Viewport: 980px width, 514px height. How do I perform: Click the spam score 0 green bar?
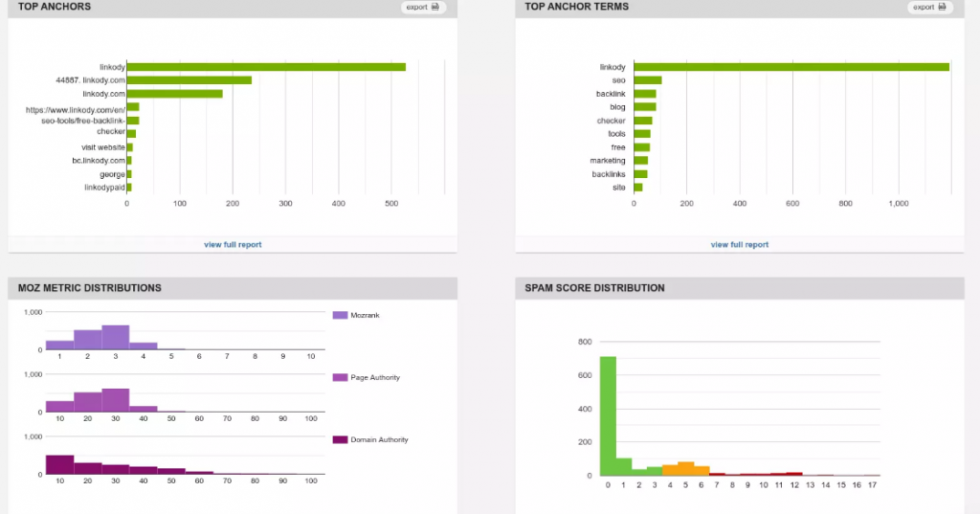point(608,415)
